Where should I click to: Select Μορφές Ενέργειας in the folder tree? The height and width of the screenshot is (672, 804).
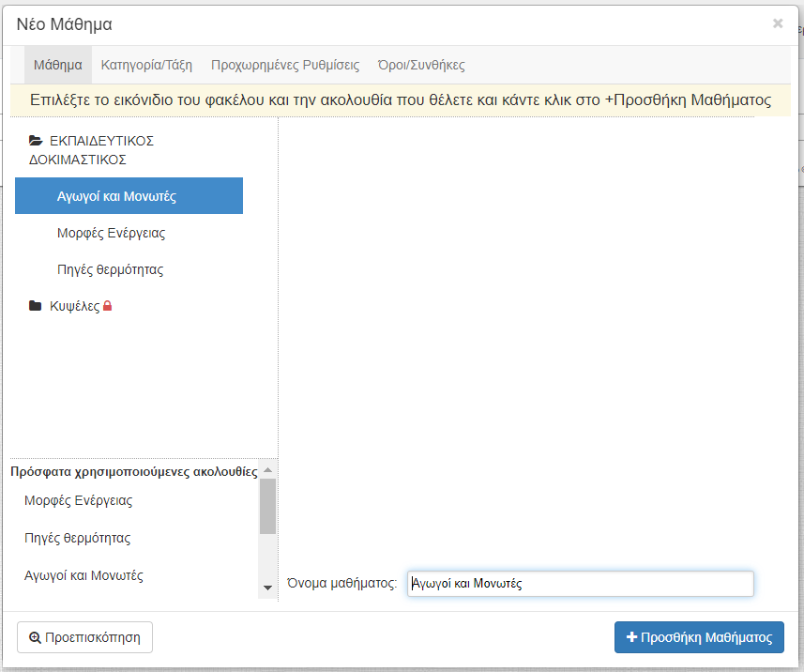[x=112, y=233]
